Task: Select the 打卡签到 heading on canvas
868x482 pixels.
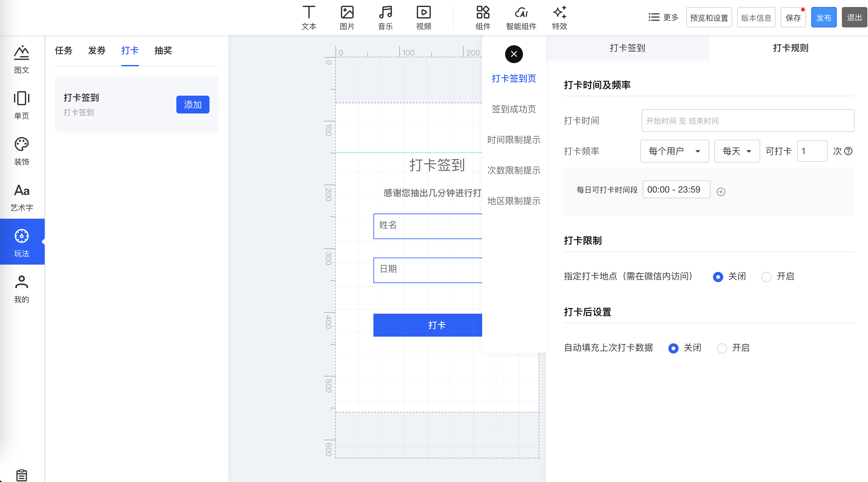Action: 437,165
